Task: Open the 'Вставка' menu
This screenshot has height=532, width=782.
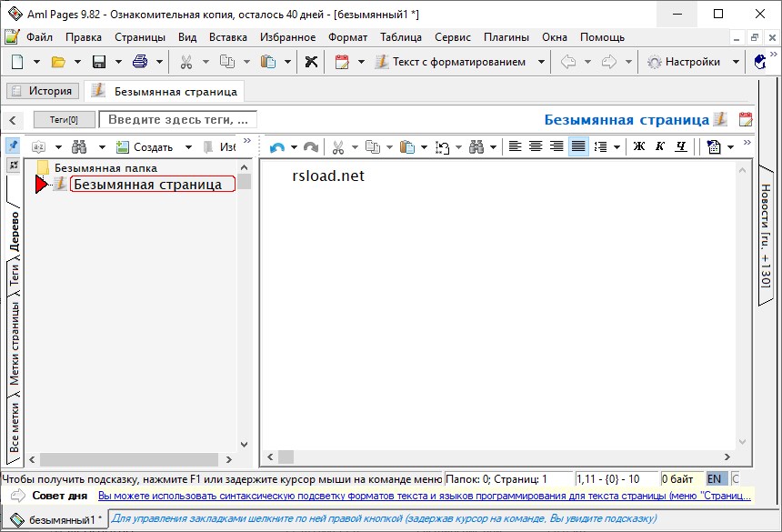Action: pos(227,37)
